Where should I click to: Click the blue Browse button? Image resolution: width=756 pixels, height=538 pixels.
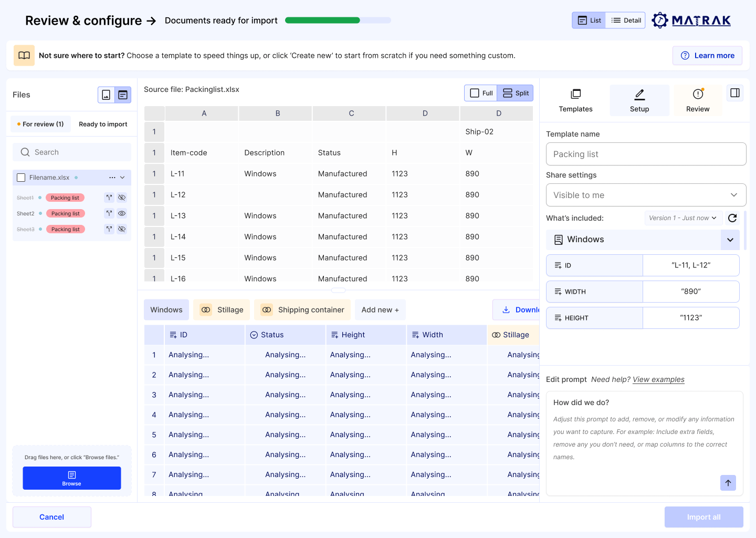tap(72, 478)
